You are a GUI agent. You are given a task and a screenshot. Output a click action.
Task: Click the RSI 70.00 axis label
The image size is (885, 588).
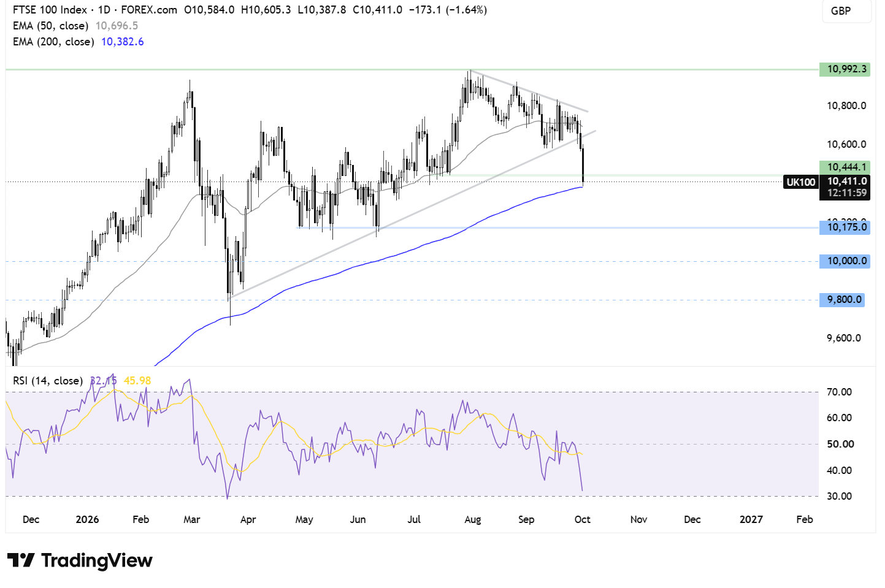[x=839, y=392]
